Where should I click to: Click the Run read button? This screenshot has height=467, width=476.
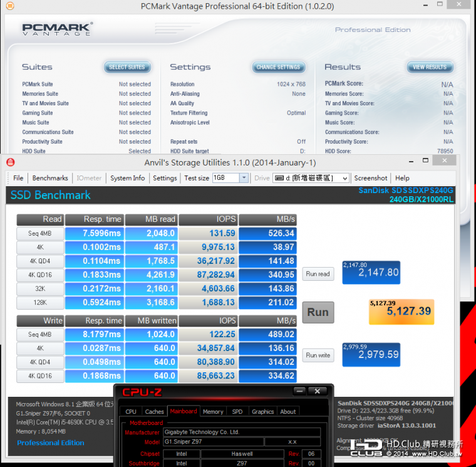coord(318,274)
